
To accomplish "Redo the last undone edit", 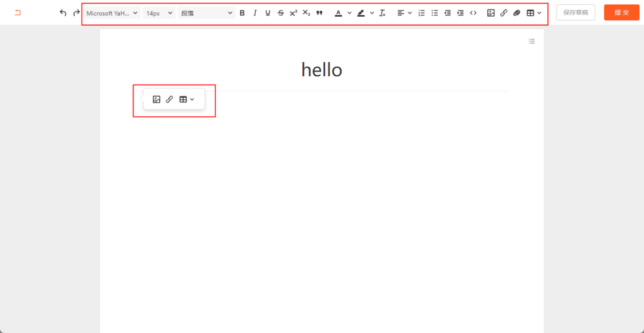I will (76, 13).
